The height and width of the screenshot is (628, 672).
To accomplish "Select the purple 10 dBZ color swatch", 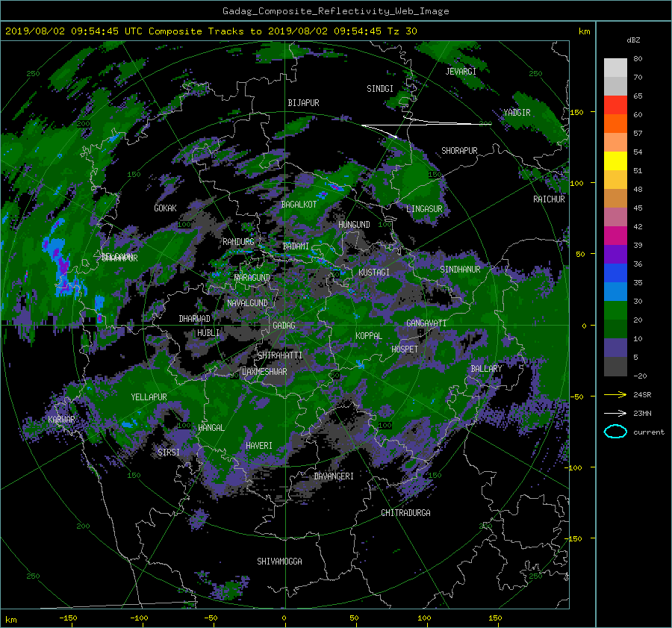I will click(x=615, y=347).
